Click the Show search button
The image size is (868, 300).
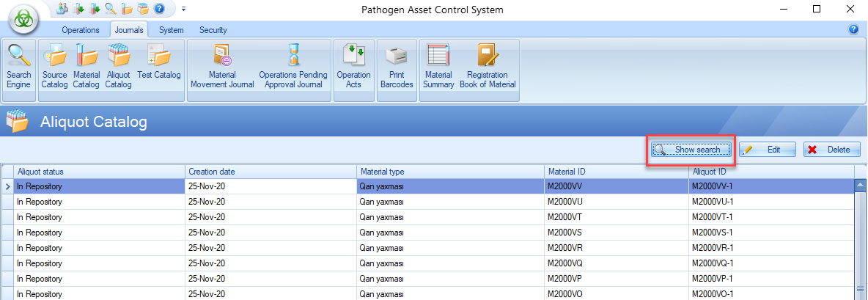(691, 150)
